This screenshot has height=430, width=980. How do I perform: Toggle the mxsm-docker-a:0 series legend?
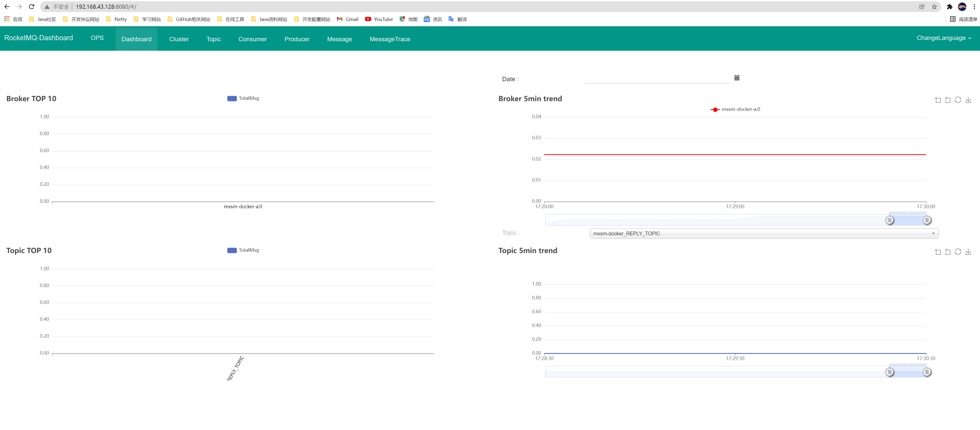click(x=735, y=110)
